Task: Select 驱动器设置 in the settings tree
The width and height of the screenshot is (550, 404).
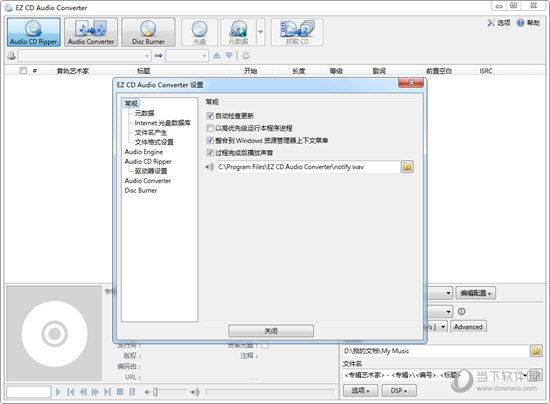Action: (151, 171)
